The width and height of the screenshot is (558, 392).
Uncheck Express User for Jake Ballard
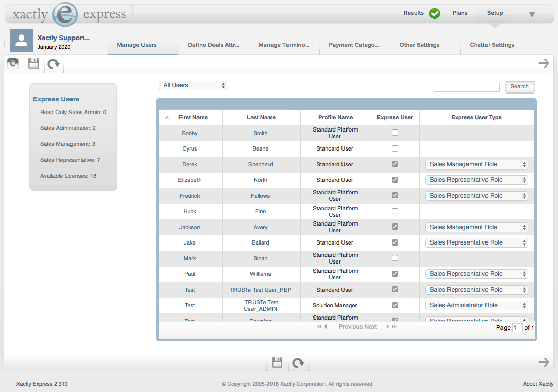click(395, 242)
